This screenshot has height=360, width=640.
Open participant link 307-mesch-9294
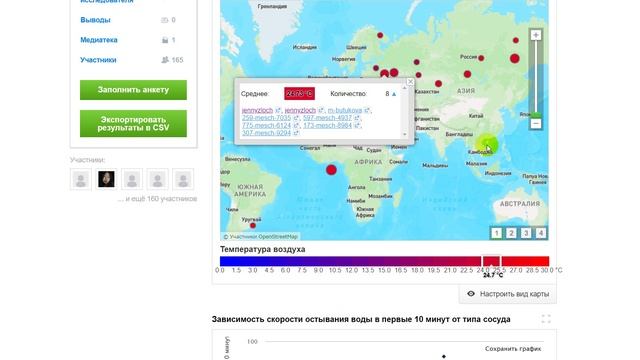tap(267, 133)
